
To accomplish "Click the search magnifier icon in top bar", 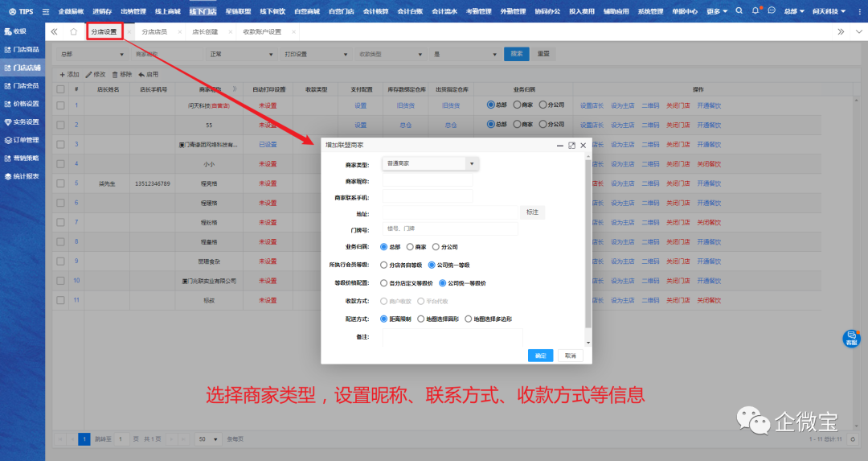I will [740, 11].
